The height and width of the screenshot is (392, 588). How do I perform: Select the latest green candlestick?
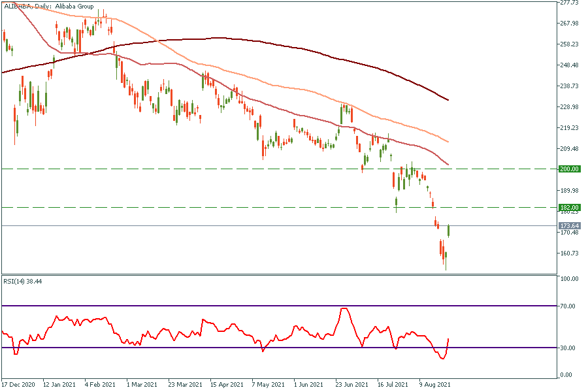tap(449, 230)
